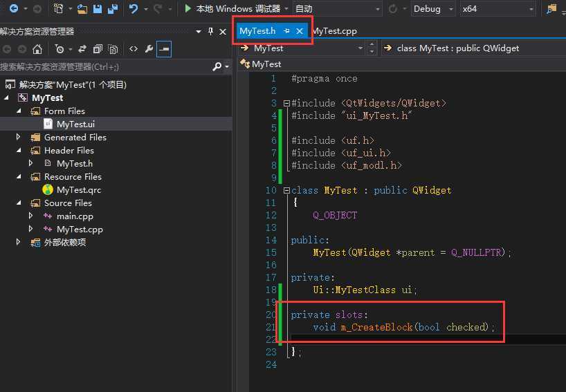The width and height of the screenshot is (566, 392).
Task: Click the Find in Files icon at the toolbar's right end
Action: click(551, 9)
